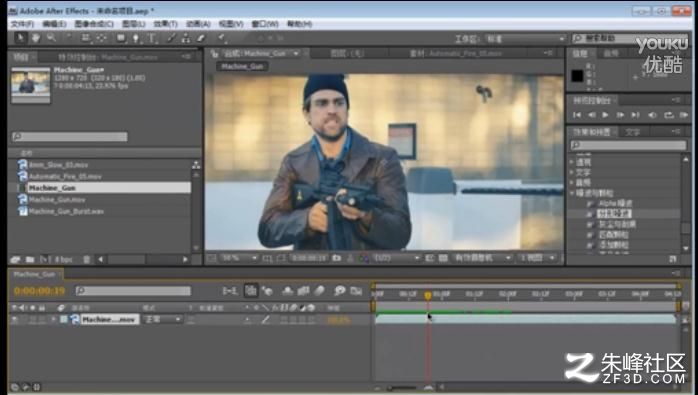Viewport: 698px width, 395px height.
Task: Select the Zoom magnifier tool
Action: pyautogui.click(x=52, y=38)
